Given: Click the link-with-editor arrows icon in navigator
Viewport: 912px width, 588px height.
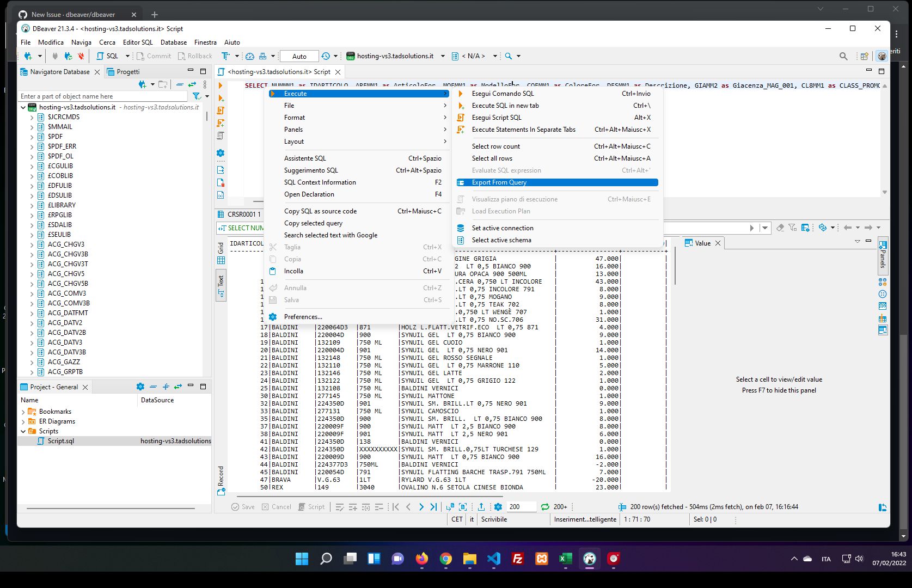Looking at the screenshot, I should (192, 84).
